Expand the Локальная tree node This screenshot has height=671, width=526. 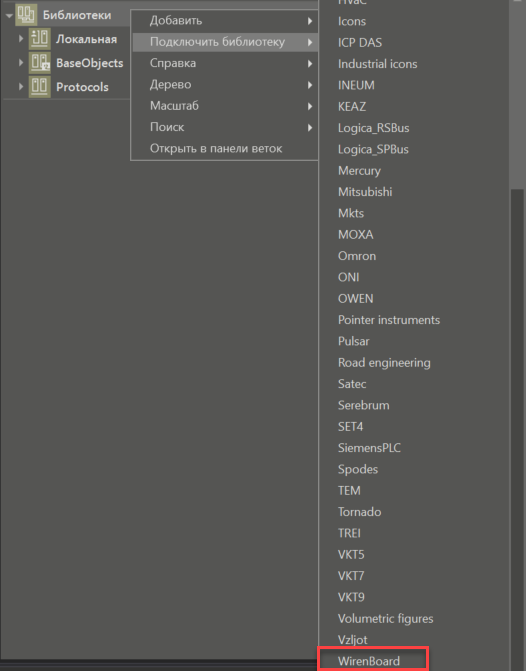(x=21, y=39)
